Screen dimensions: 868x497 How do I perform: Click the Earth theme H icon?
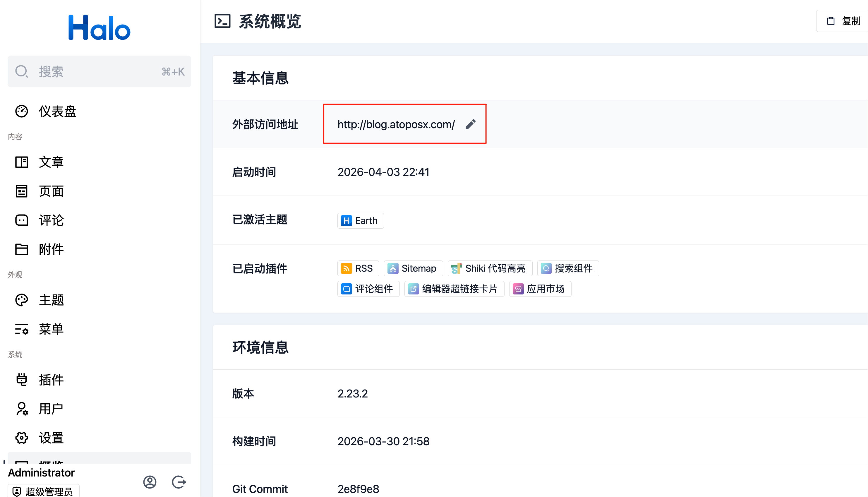coord(346,221)
